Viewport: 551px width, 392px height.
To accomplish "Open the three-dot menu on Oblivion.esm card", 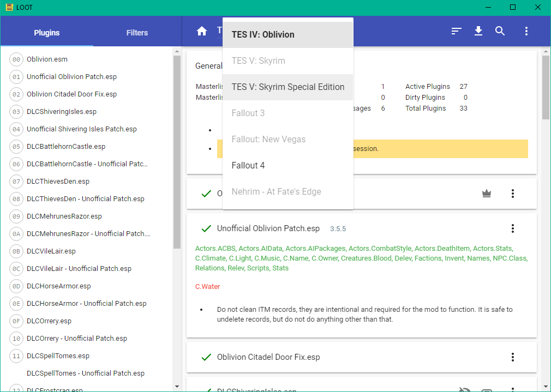I will click(x=513, y=193).
